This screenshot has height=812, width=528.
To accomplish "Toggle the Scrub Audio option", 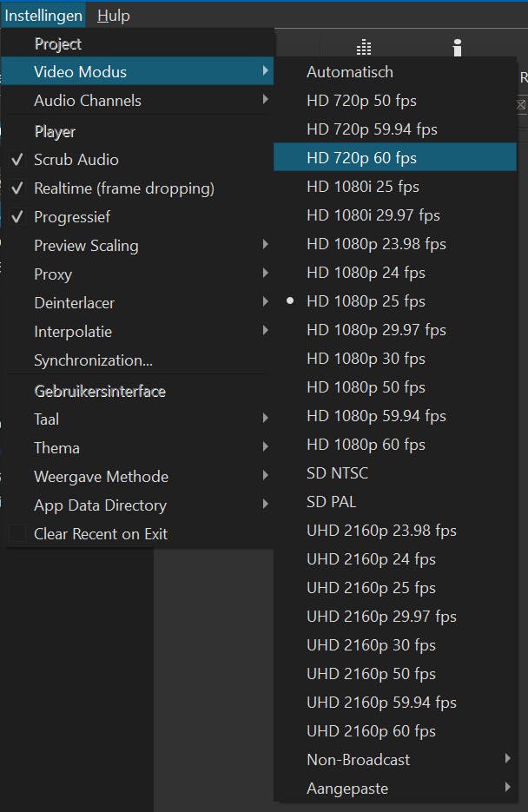I will point(76,160).
